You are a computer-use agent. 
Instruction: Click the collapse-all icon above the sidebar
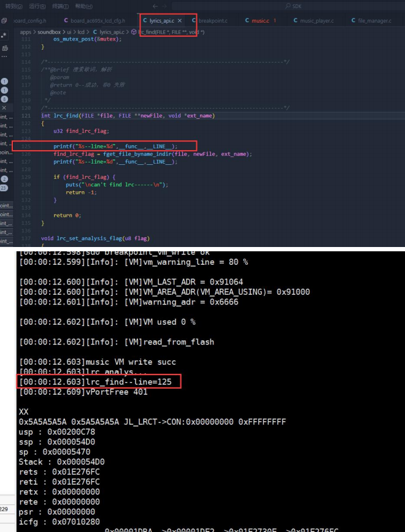pyautogui.click(x=4, y=21)
